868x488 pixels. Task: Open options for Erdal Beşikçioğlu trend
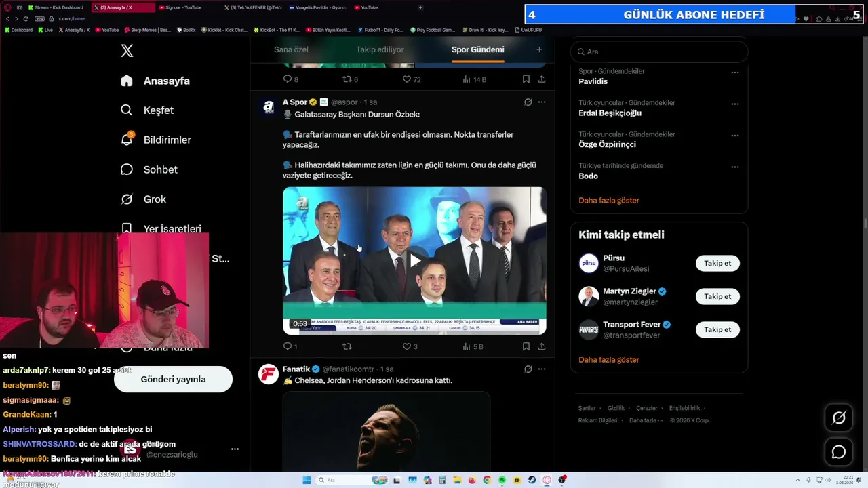pyautogui.click(x=735, y=104)
